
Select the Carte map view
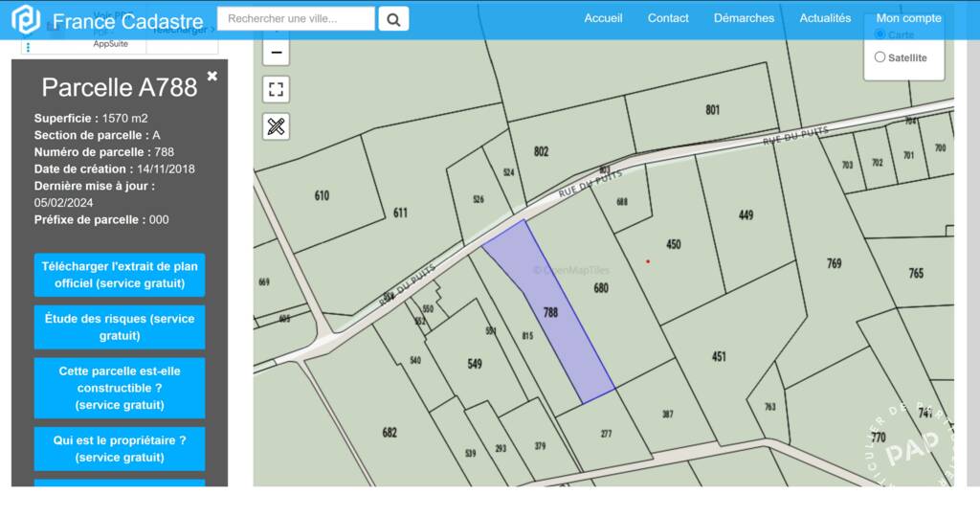point(880,34)
